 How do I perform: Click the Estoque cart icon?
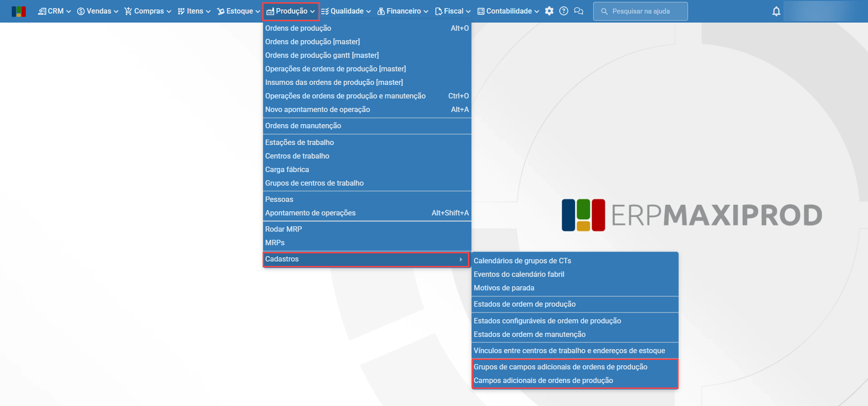click(x=221, y=11)
